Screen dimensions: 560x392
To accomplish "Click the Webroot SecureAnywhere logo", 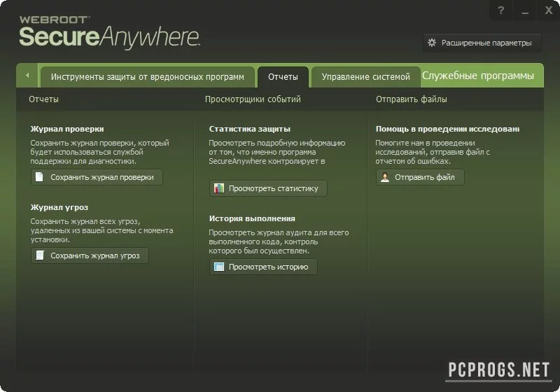I will (109, 33).
